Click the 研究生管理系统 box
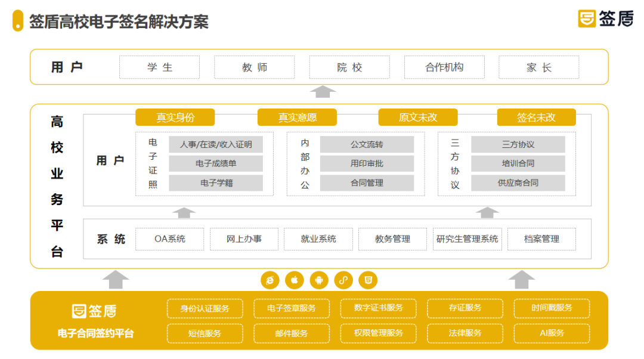This screenshot has height=359, width=644. [467, 239]
